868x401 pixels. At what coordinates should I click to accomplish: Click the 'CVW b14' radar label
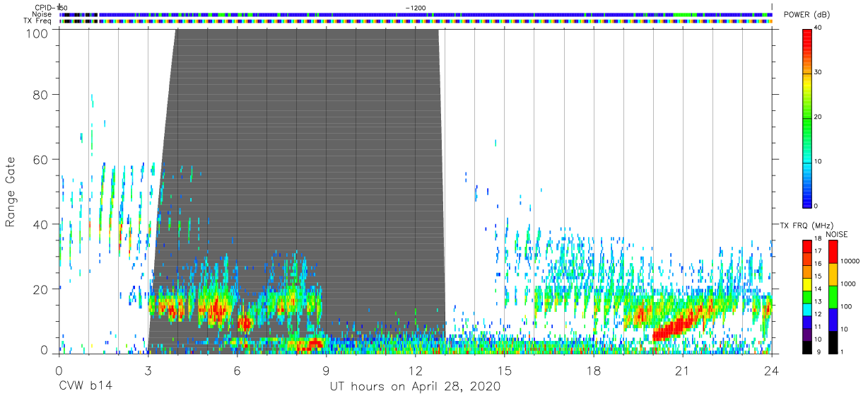click(x=86, y=386)
